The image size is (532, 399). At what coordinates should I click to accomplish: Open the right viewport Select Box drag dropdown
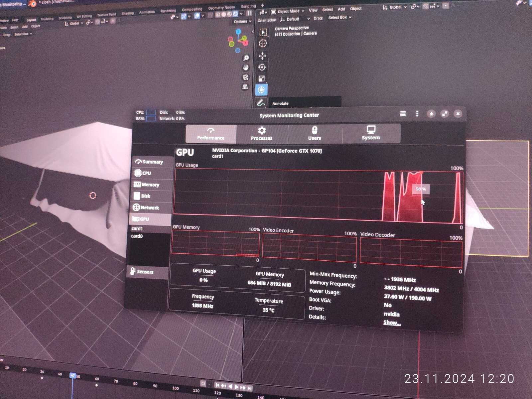point(339,17)
